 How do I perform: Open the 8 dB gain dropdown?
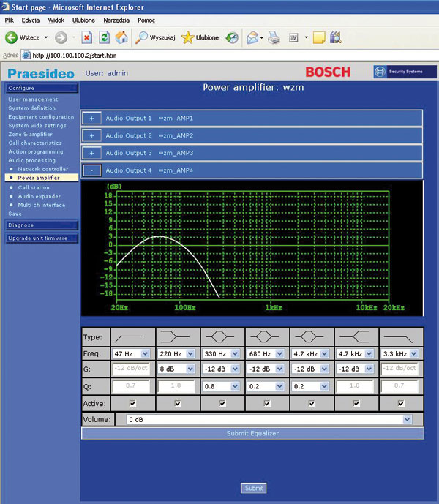point(190,369)
